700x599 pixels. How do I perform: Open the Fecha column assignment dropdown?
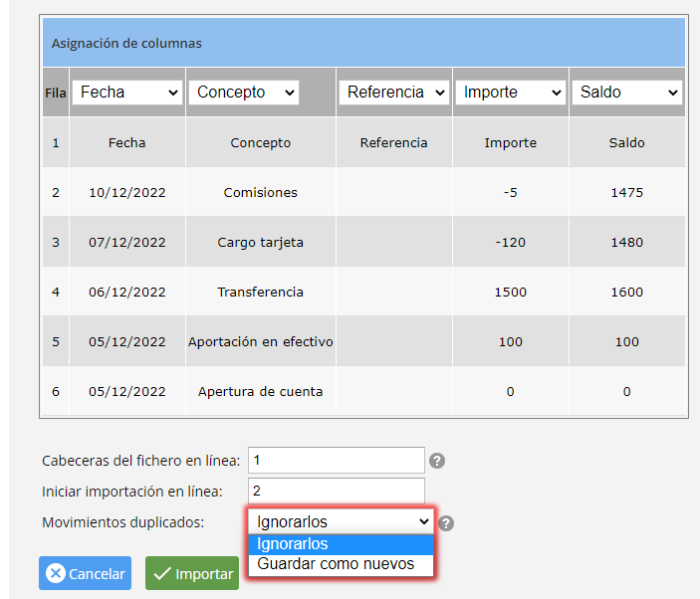coord(126,93)
